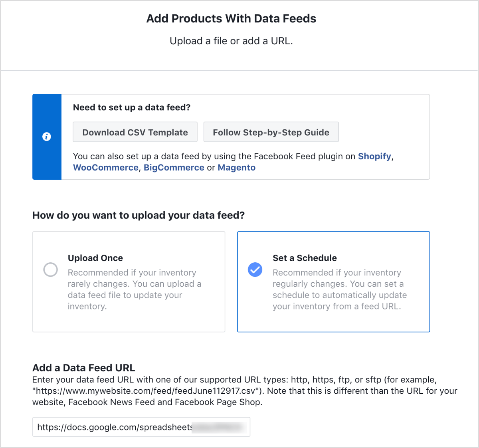Open the Follow Step-by-Step Guide button
The height and width of the screenshot is (448, 479).
pyautogui.click(x=271, y=132)
